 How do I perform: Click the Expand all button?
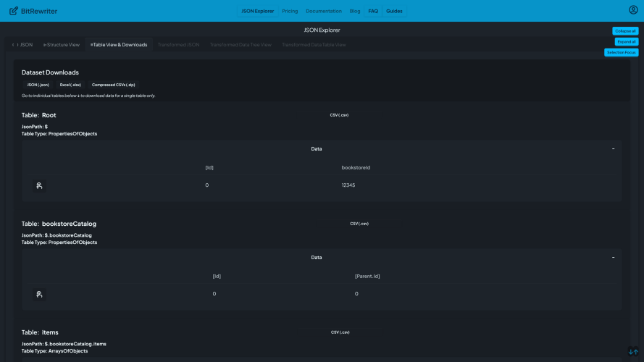coord(627,42)
